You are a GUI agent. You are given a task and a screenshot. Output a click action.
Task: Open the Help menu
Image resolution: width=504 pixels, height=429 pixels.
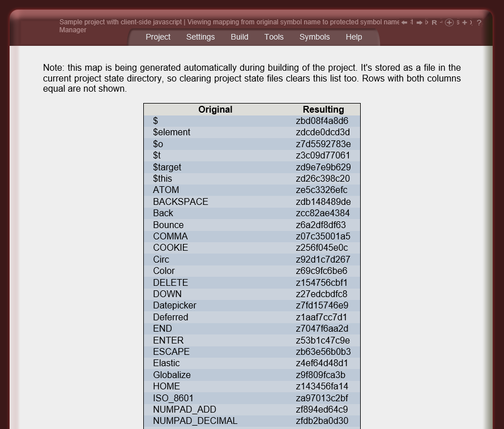pyautogui.click(x=354, y=37)
